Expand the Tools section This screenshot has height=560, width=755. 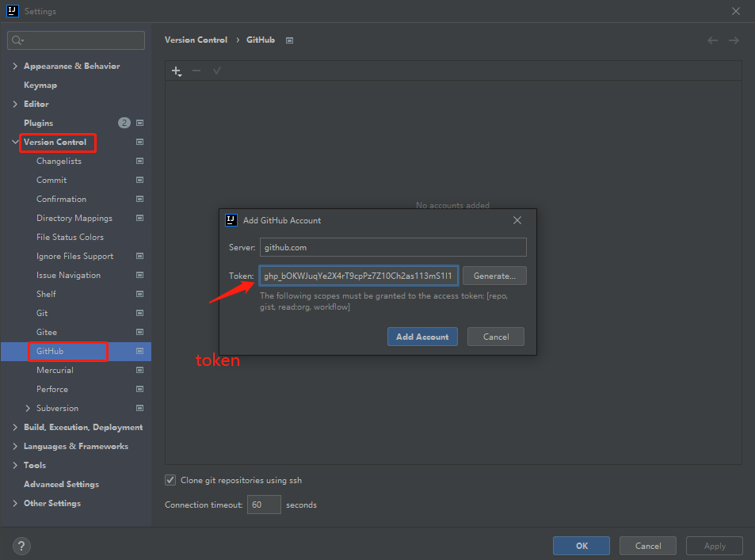point(15,465)
